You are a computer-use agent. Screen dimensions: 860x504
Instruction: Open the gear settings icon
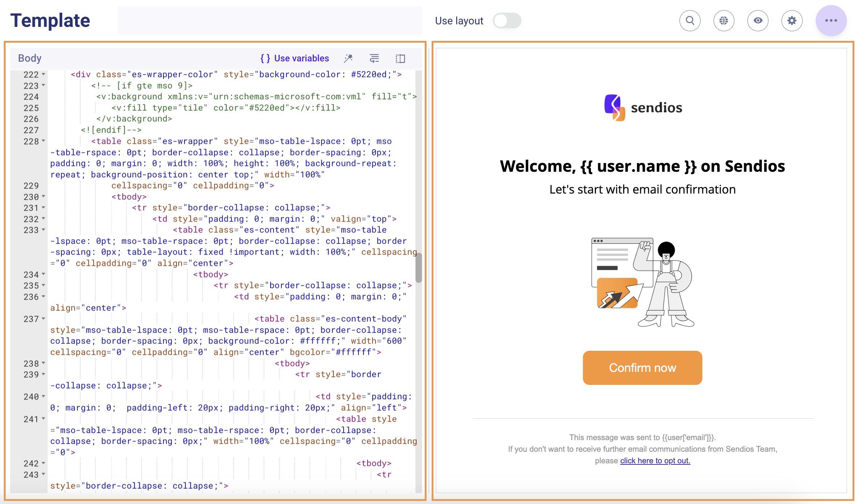click(x=792, y=21)
